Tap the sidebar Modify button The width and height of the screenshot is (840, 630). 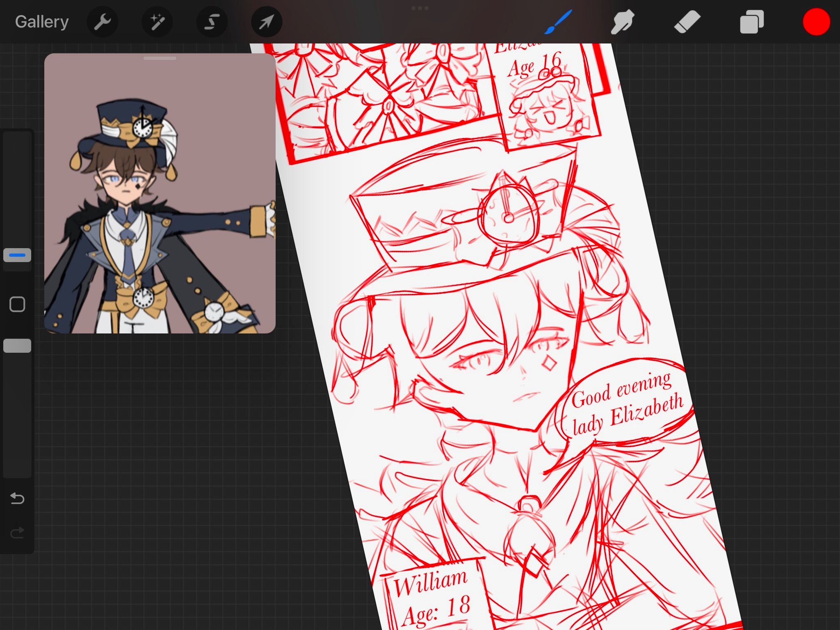[x=17, y=304]
